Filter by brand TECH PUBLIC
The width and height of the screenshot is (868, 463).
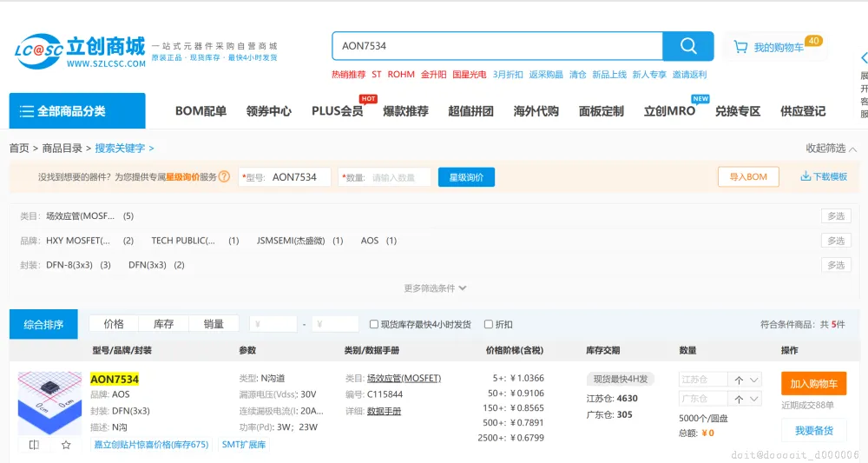[x=183, y=241]
